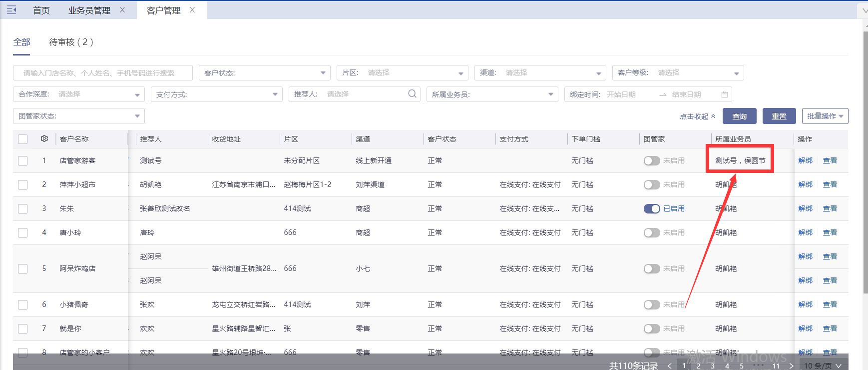Select all rows header checkbox

click(22, 139)
